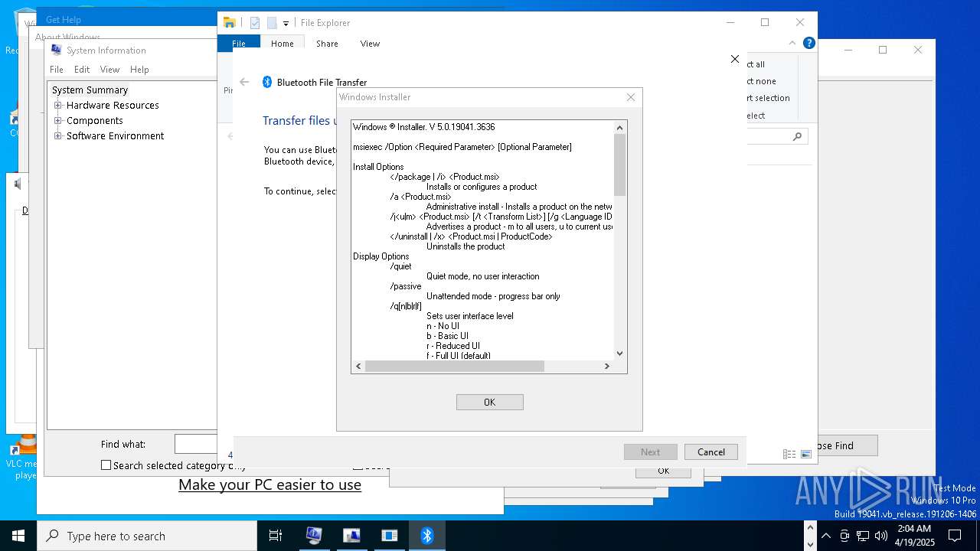
Task: Click the System Information window icon
Action: pos(56,50)
